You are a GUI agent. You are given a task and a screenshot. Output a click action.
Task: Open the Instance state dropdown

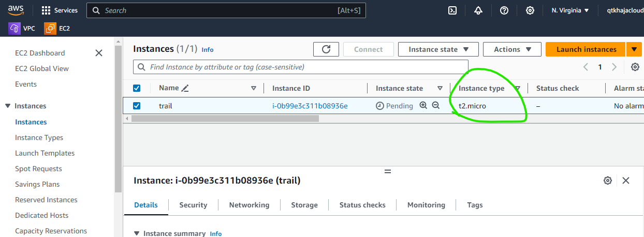click(438, 49)
